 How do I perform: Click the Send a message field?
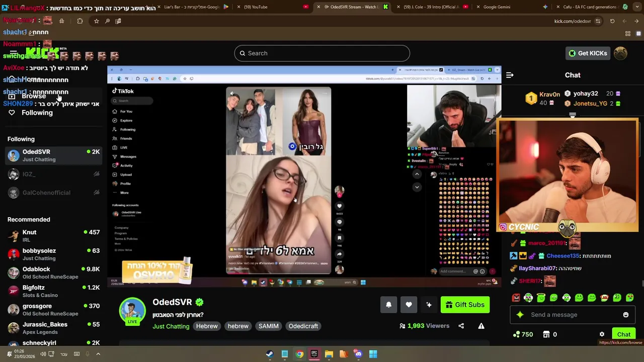(x=572, y=315)
